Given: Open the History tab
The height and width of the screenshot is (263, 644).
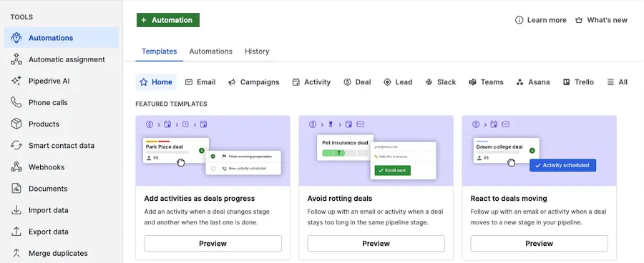Looking at the screenshot, I should coord(257,51).
